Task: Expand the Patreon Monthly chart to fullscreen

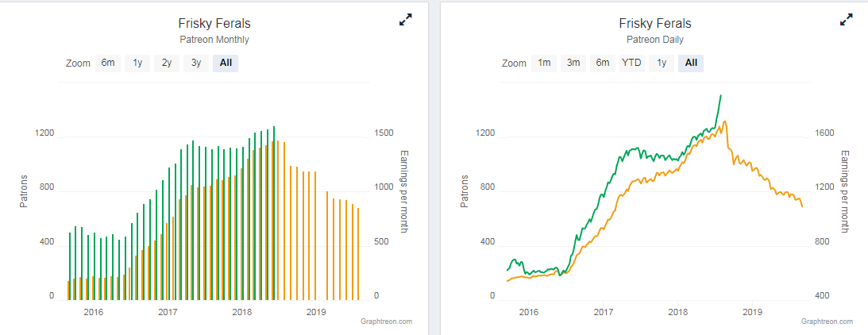Action: (406, 21)
